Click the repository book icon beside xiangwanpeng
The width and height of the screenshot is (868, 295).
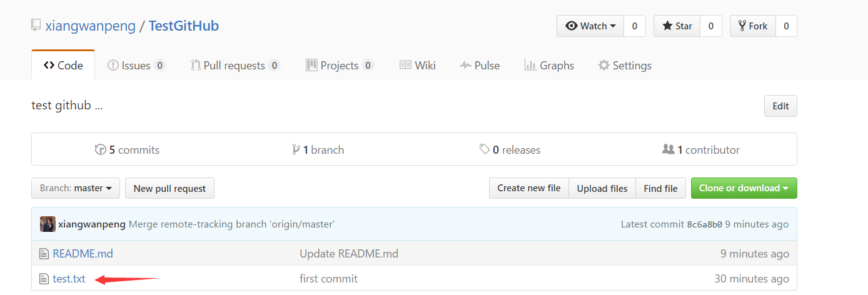point(36,26)
